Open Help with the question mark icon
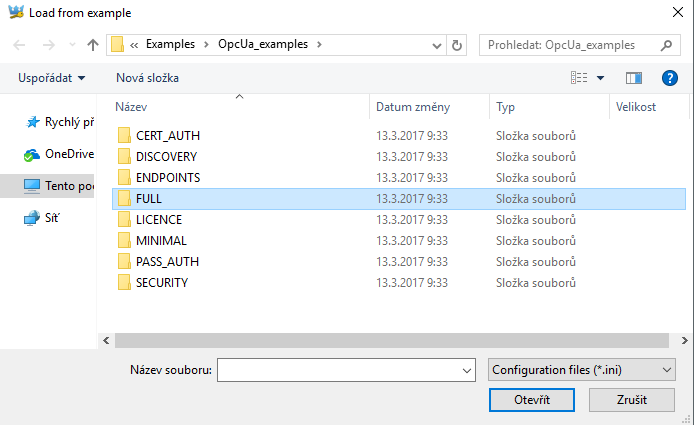Viewport: 694px width, 425px height. point(670,77)
